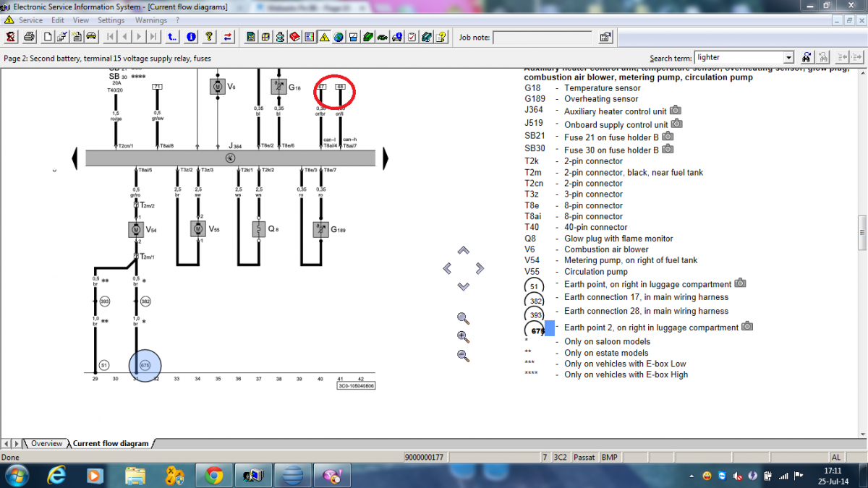Viewport: 868px width, 488px height.
Task: Click the tab scroll left arrow at bottom
Action: pos(7,443)
